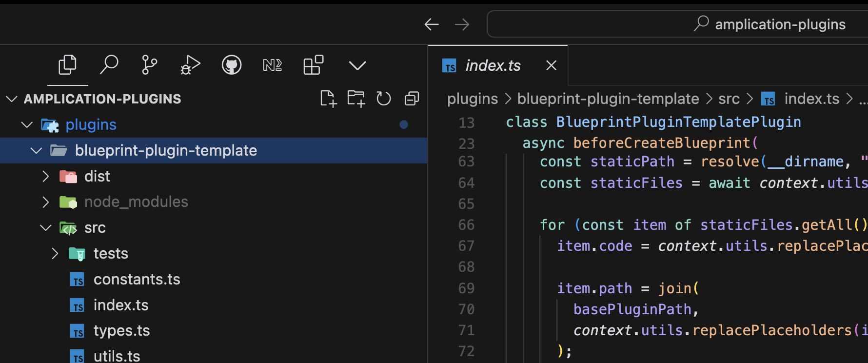This screenshot has height=363, width=868.
Task: Click plugins in the breadcrumb
Action: pyautogui.click(x=473, y=99)
